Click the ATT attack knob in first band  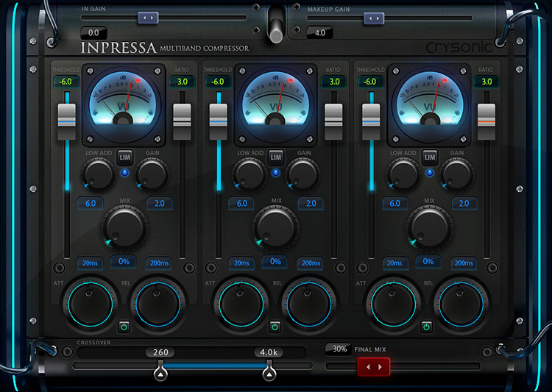tap(90, 304)
